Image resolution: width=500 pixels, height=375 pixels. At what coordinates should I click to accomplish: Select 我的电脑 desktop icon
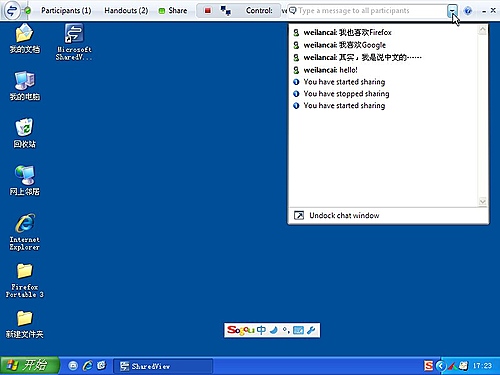click(24, 86)
